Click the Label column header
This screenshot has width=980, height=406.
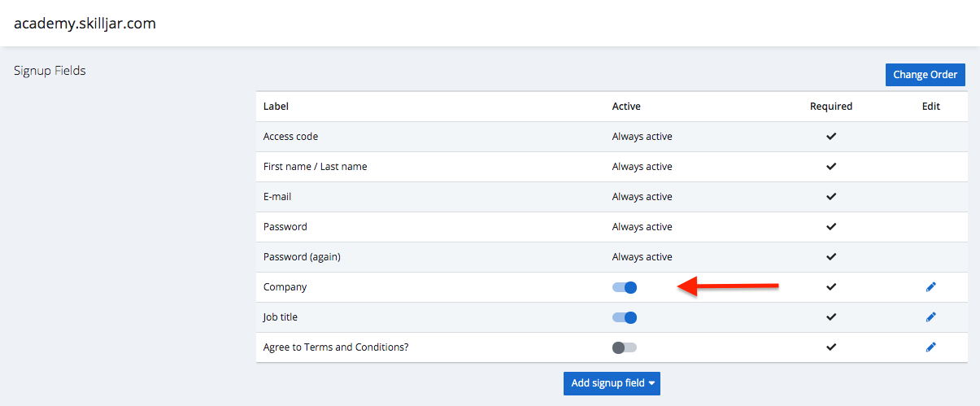pyautogui.click(x=276, y=107)
